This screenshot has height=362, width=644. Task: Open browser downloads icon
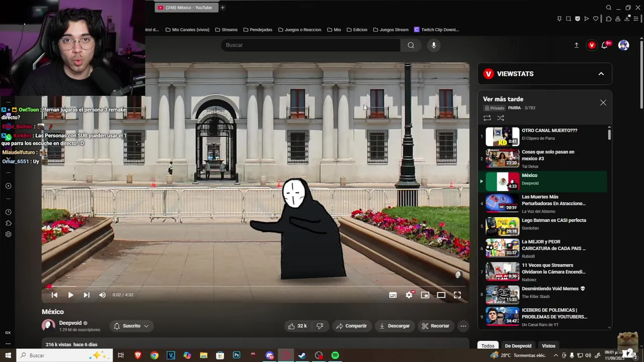628,19
